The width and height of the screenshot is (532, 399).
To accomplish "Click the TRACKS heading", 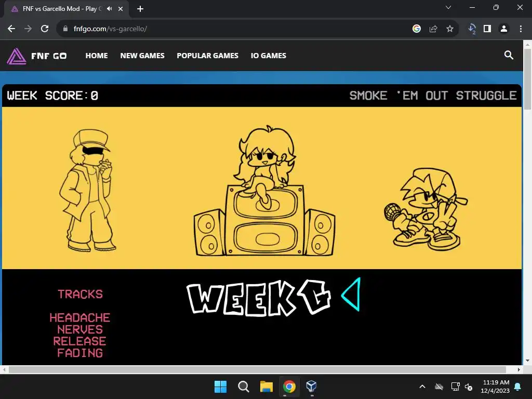I will 80,294.
